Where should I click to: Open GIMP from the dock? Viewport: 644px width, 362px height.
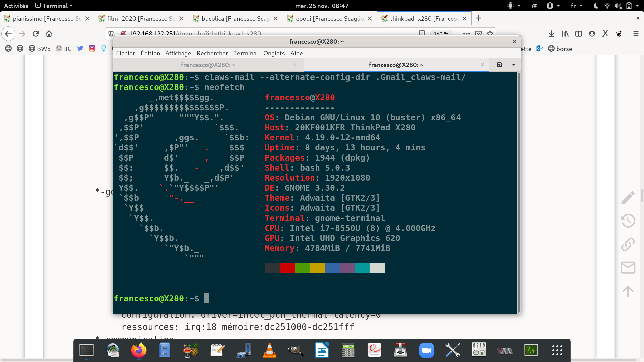tap(296, 350)
